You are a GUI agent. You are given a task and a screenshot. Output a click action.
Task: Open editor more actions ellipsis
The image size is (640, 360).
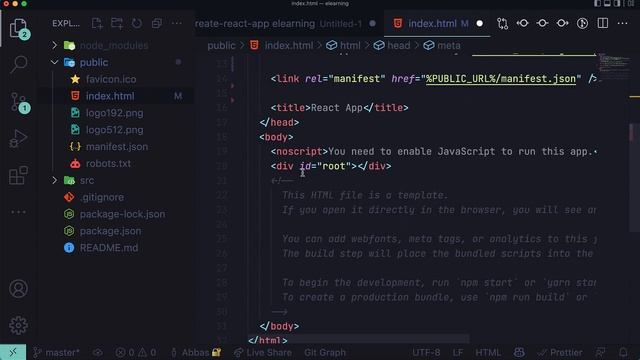[622, 24]
